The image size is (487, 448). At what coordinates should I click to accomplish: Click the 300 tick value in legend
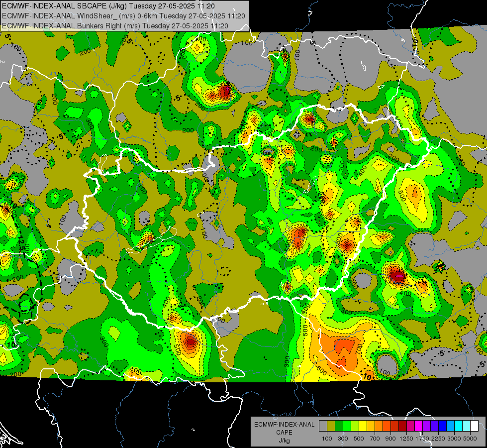(343, 439)
